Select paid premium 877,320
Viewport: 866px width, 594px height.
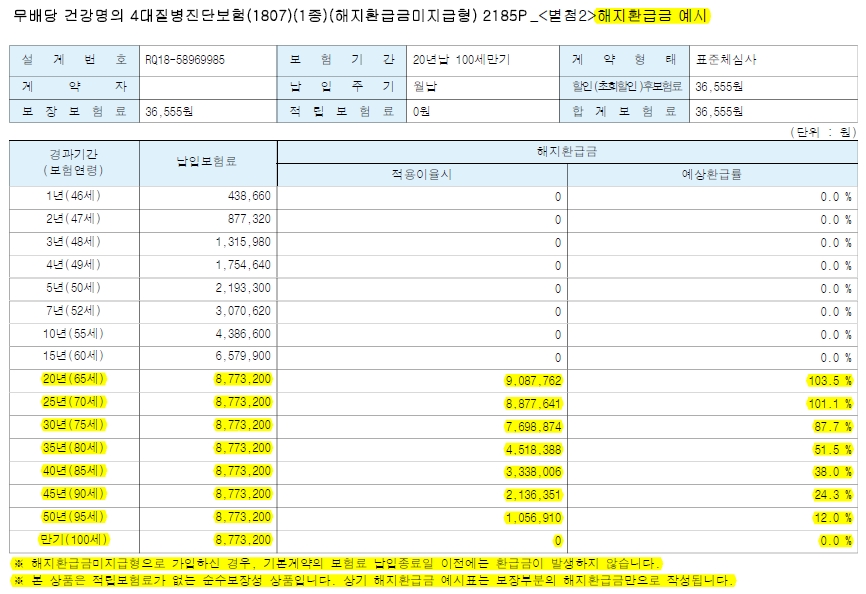point(249,219)
